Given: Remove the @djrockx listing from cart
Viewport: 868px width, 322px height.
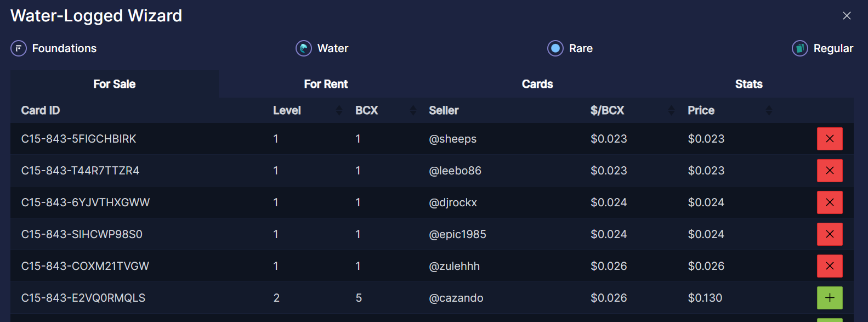Looking at the screenshot, I should pyautogui.click(x=830, y=202).
